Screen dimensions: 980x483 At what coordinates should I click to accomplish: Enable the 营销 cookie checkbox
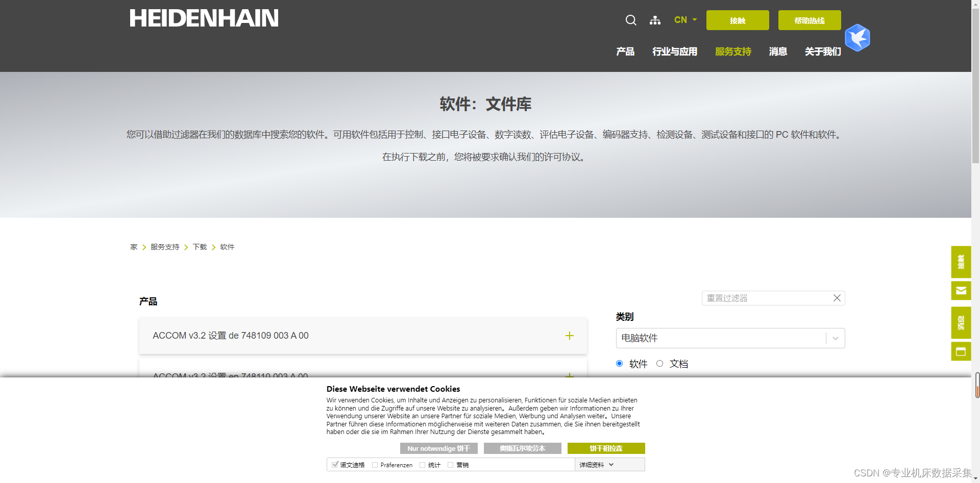point(451,465)
